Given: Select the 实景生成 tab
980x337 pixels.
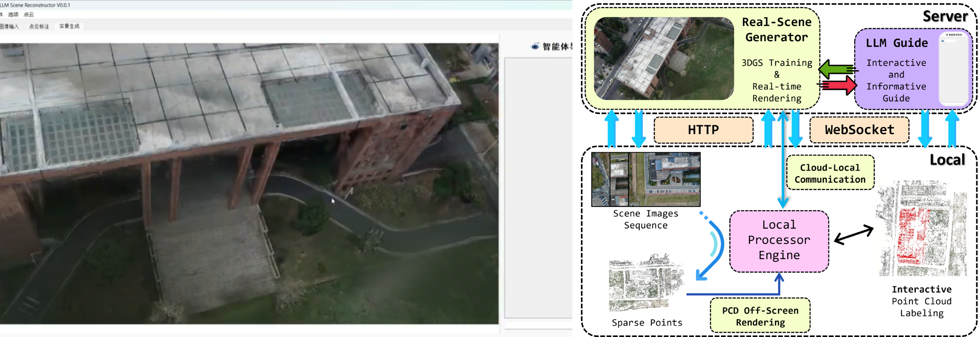Looking at the screenshot, I should [69, 26].
